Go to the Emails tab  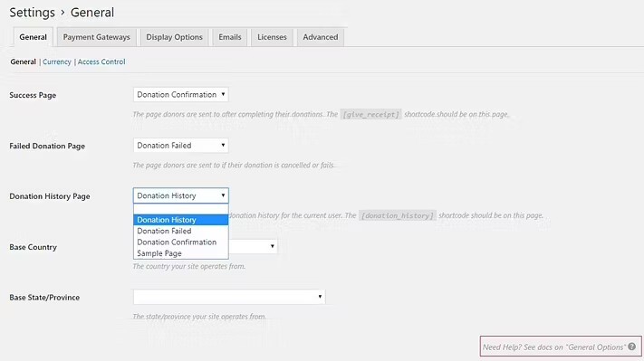[x=229, y=37]
